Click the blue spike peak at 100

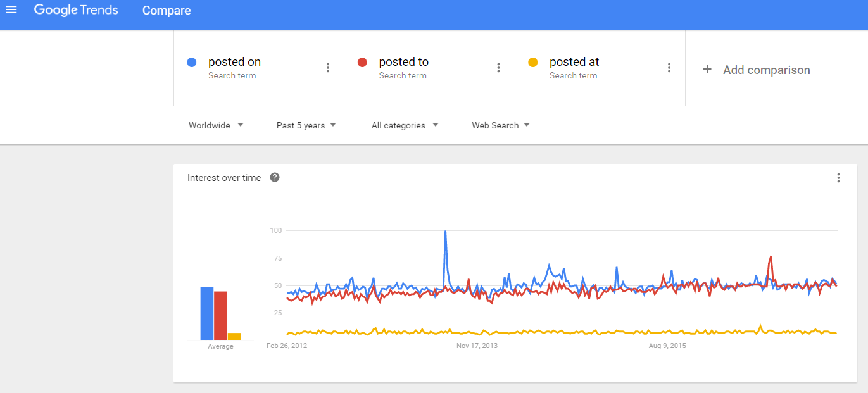coord(446,232)
